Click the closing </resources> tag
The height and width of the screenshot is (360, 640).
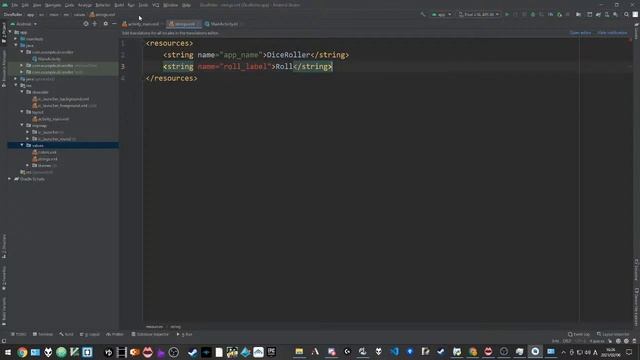tap(171, 78)
